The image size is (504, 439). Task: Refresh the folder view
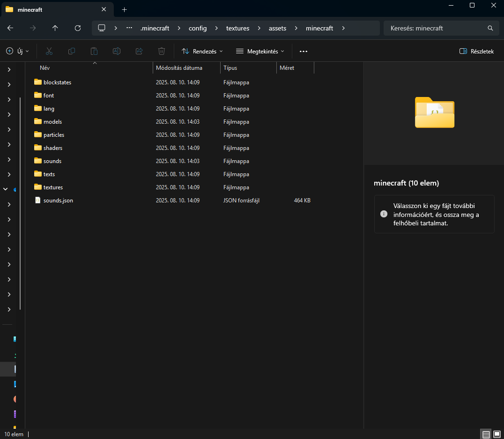(x=77, y=28)
